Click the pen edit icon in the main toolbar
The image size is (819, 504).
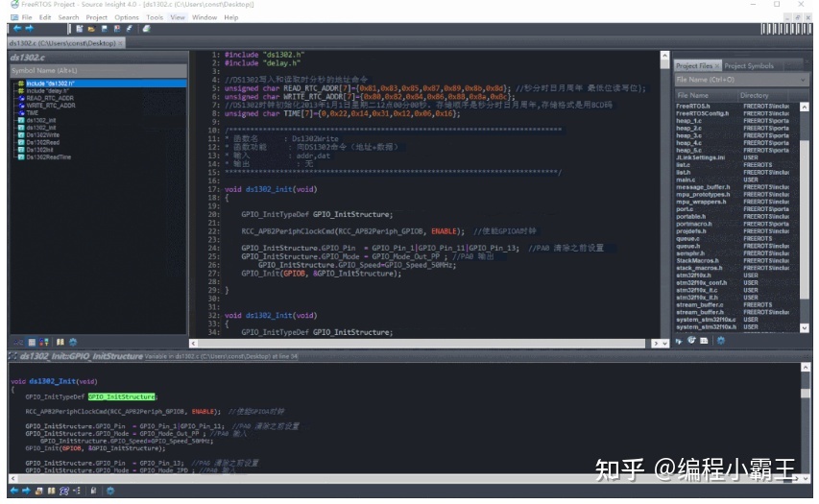tap(129, 29)
